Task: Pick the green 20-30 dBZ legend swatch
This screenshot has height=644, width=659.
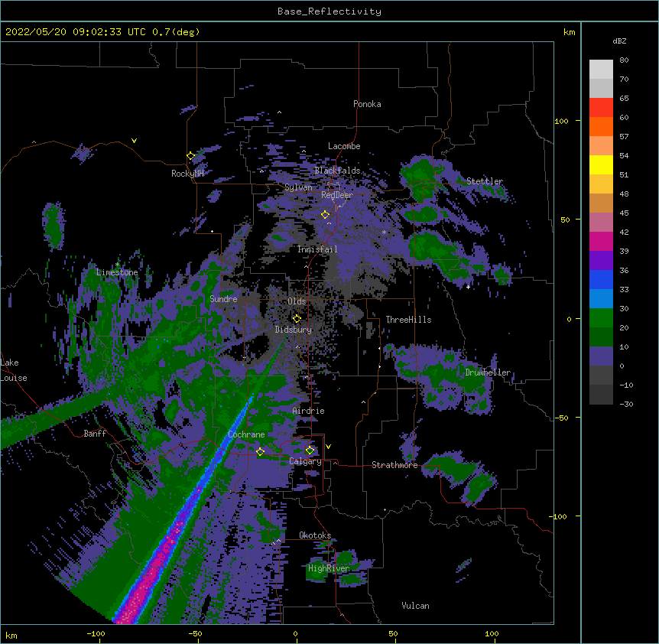Action: 601,318
